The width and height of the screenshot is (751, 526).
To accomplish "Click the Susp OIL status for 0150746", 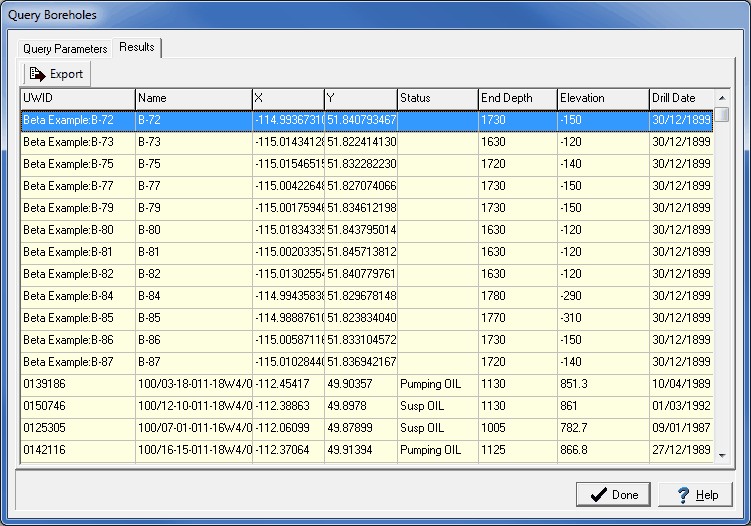I will click(437, 406).
